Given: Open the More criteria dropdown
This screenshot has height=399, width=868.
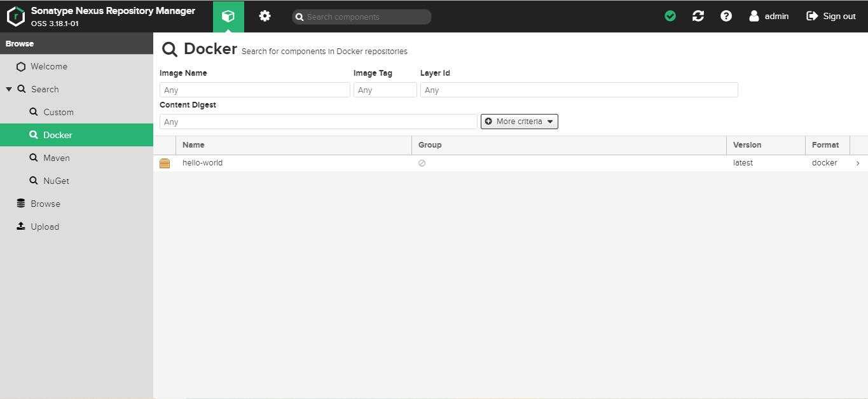Looking at the screenshot, I should 520,122.
